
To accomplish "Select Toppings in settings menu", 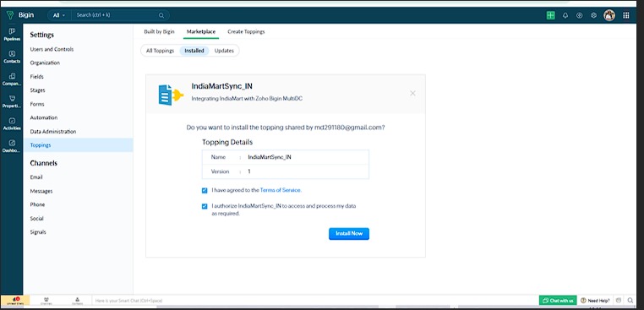I will point(78,145).
